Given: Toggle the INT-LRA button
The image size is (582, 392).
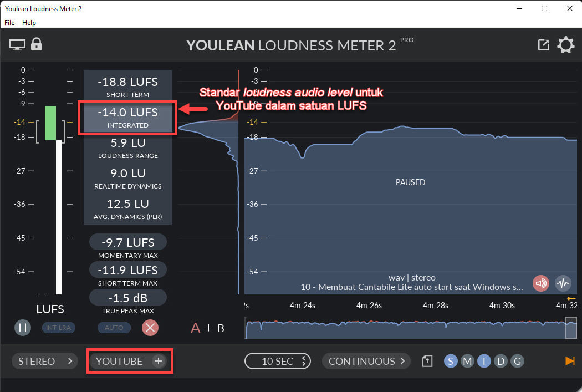Looking at the screenshot, I should coord(59,328).
